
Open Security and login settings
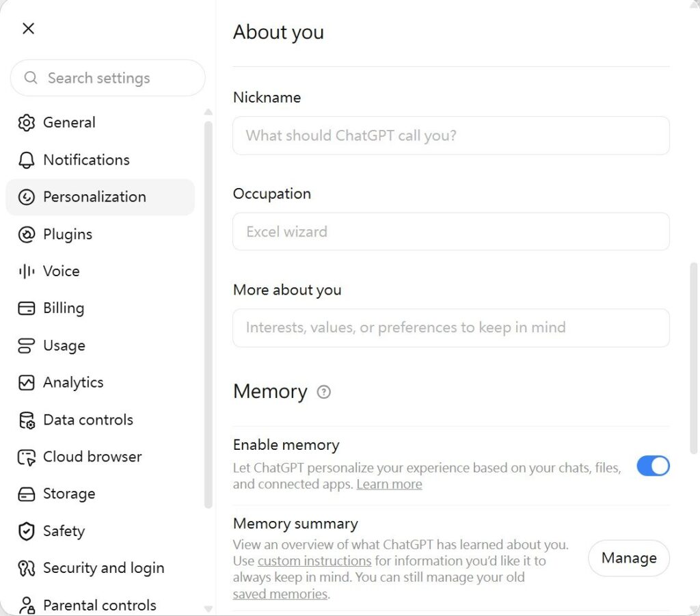[100, 568]
